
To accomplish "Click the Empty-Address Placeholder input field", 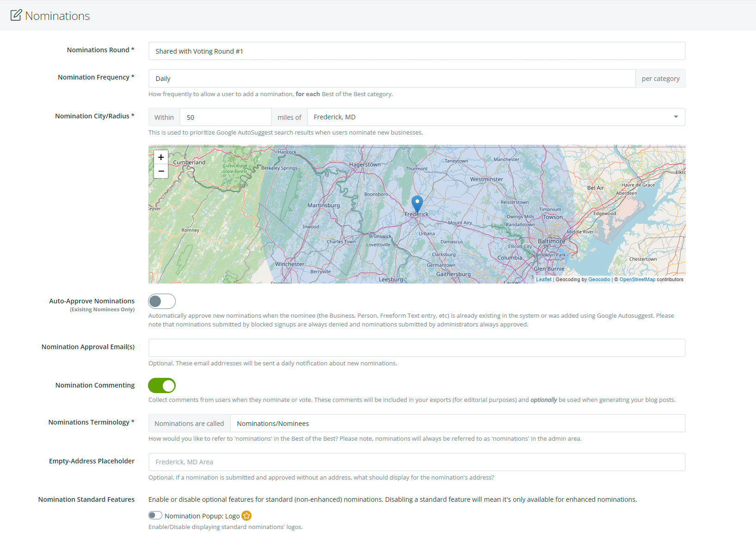I will coord(416,462).
